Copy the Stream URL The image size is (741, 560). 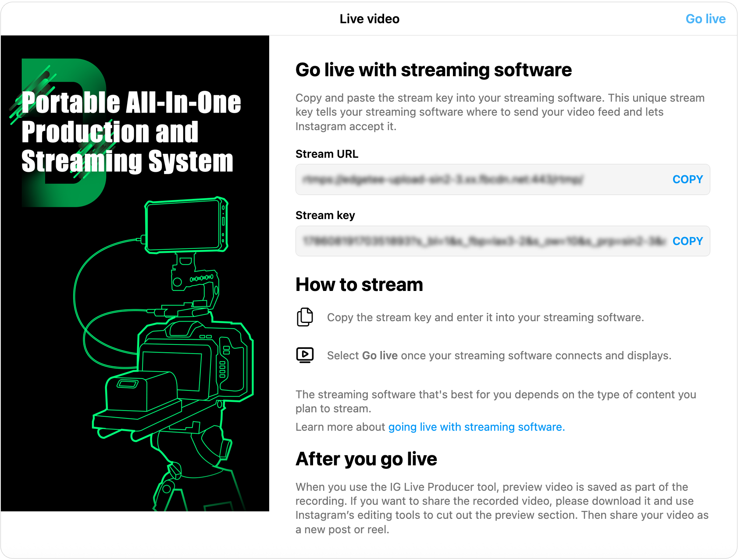coord(688,179)
